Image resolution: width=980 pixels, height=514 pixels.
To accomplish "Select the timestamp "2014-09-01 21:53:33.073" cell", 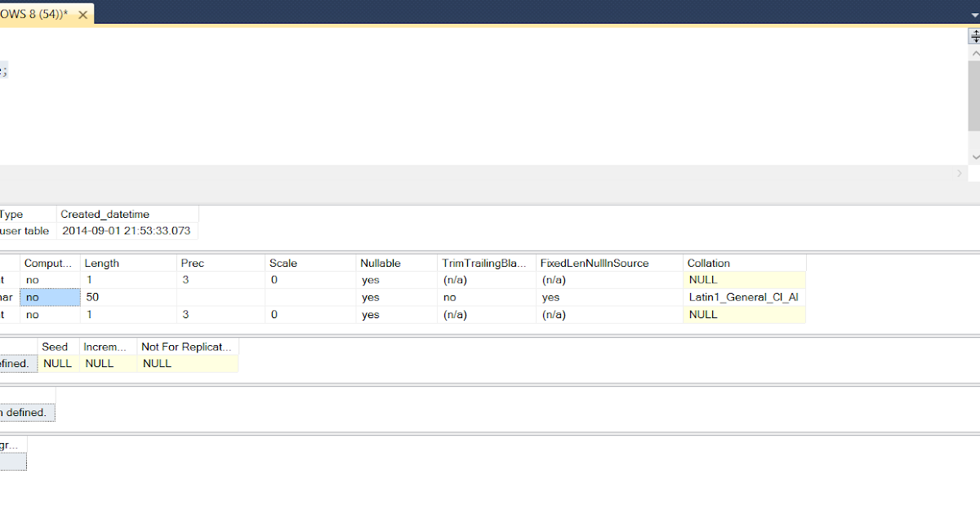I will [127, 230].
